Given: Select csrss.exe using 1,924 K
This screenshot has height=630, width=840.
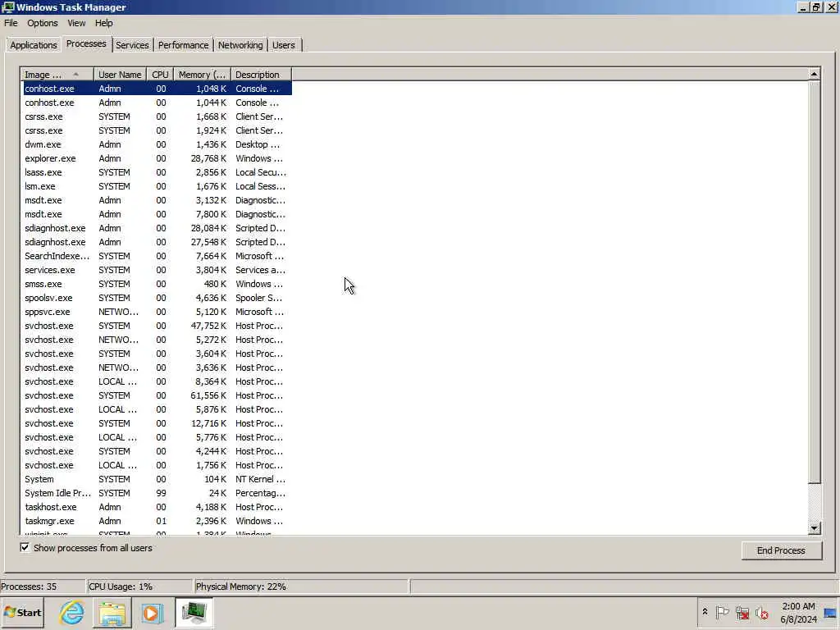Looking at the screenshot, I should click(x=157, y=130).
